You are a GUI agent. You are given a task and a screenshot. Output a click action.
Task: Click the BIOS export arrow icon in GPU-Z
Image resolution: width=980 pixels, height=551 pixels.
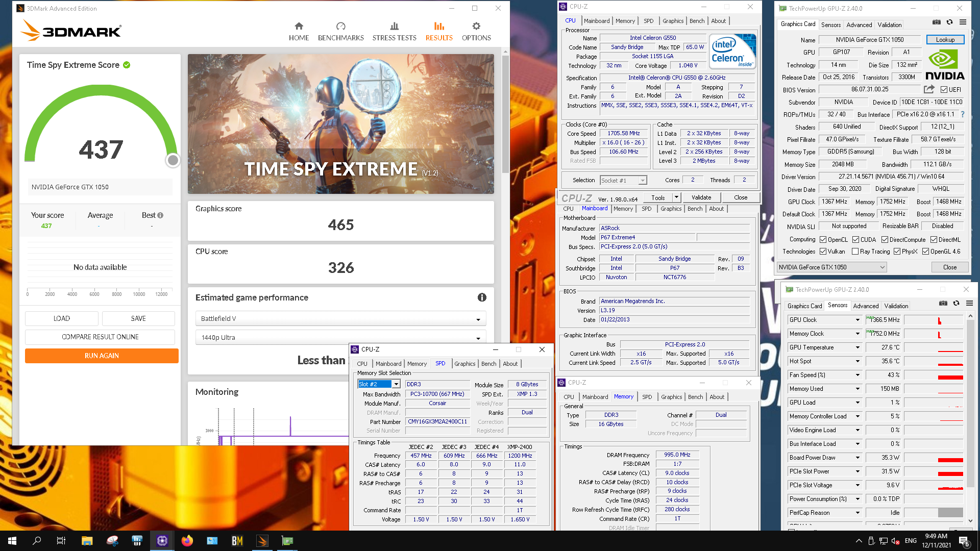tap(929, 89)
